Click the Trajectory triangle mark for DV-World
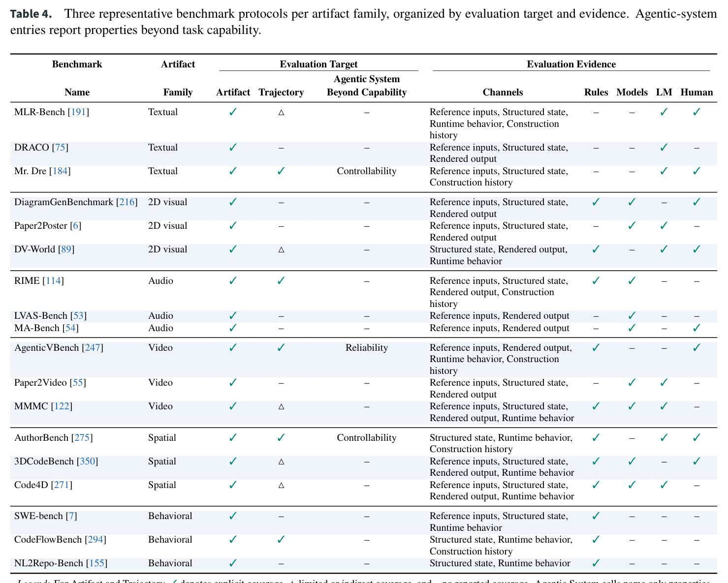Image resolution: width=728 pixels, height=583 pixels. click(281, 250)
